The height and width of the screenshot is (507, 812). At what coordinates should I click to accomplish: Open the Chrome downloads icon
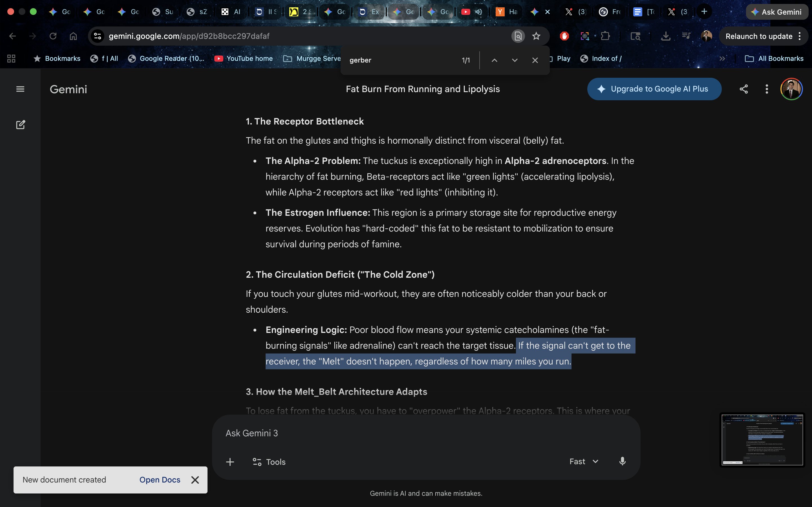pos(665,36)
